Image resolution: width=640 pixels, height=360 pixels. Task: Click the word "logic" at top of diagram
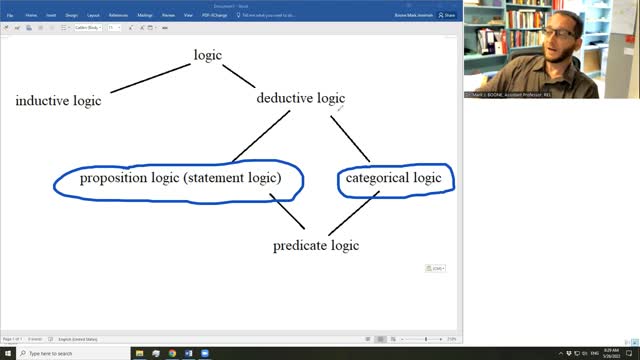click(x=208, y=56)
